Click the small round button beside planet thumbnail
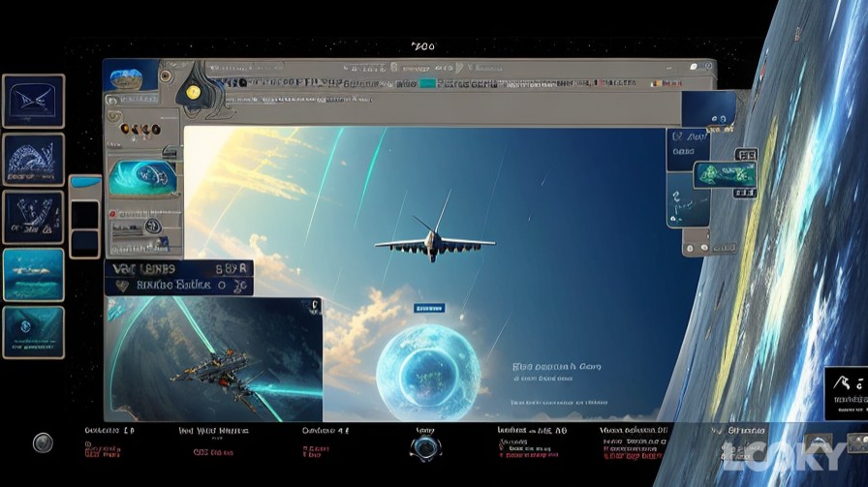 (165, 76)
